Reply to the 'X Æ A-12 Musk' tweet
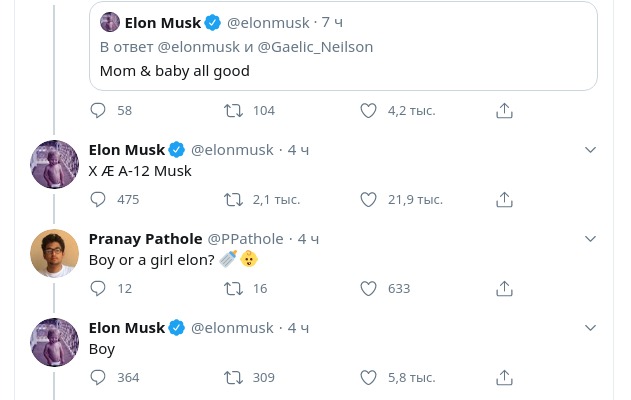The width and height of the screenshot is (631, 400). 98,200
